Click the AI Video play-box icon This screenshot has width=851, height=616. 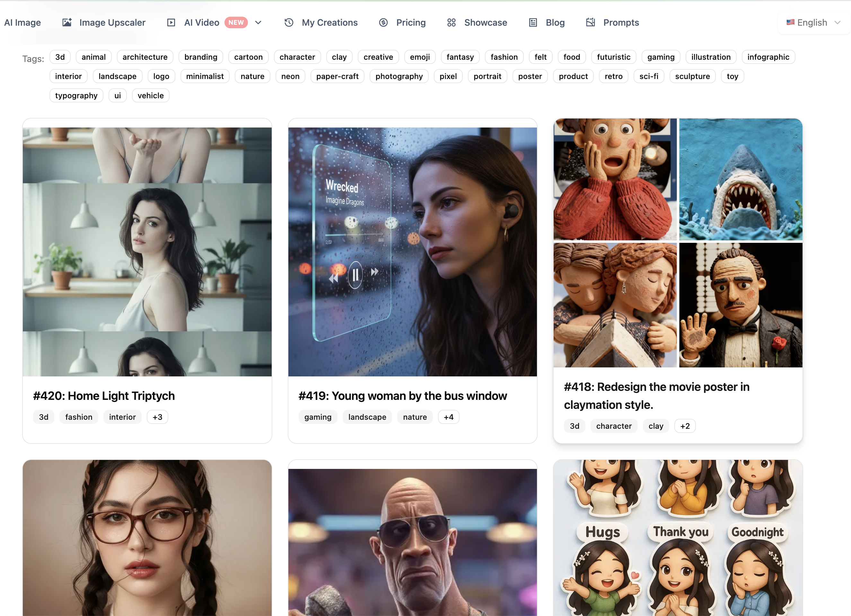point(171,22)
